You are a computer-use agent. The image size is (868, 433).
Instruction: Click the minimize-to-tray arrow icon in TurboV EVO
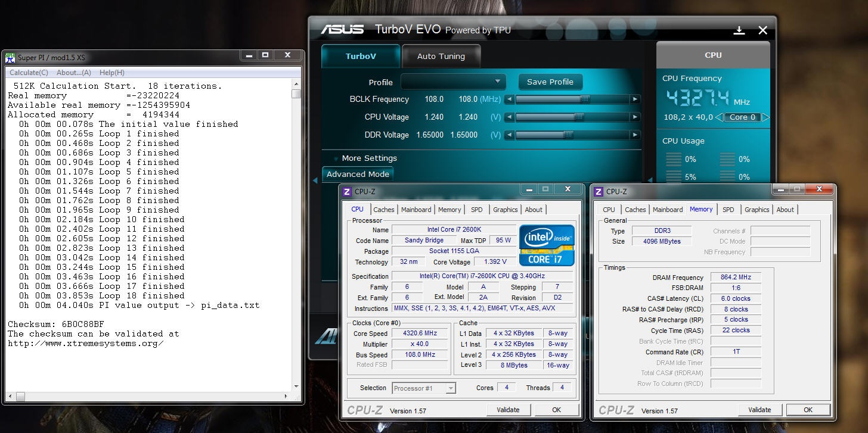(x=739, y=30)
